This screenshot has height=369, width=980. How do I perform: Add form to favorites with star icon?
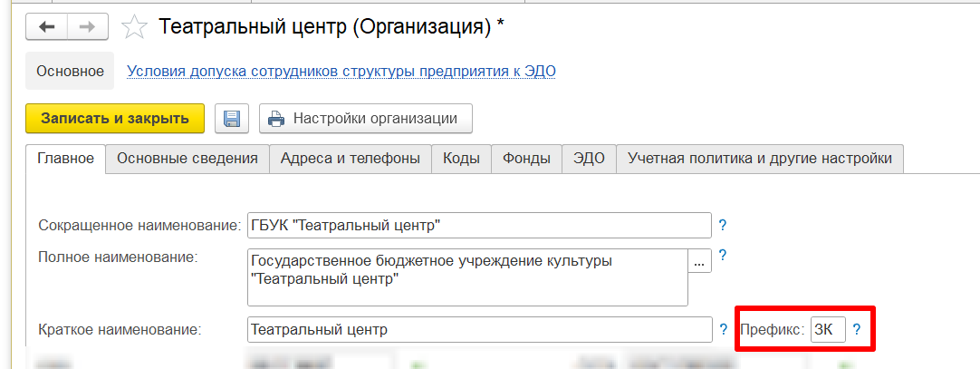[135, 27]
